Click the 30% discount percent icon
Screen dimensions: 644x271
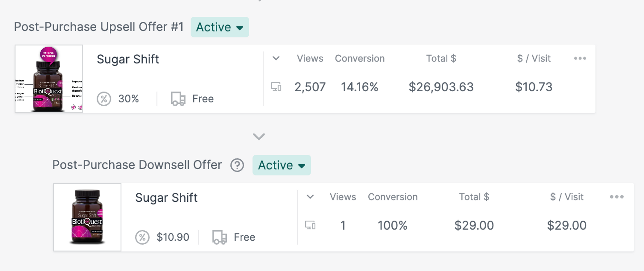coord(104,99)
